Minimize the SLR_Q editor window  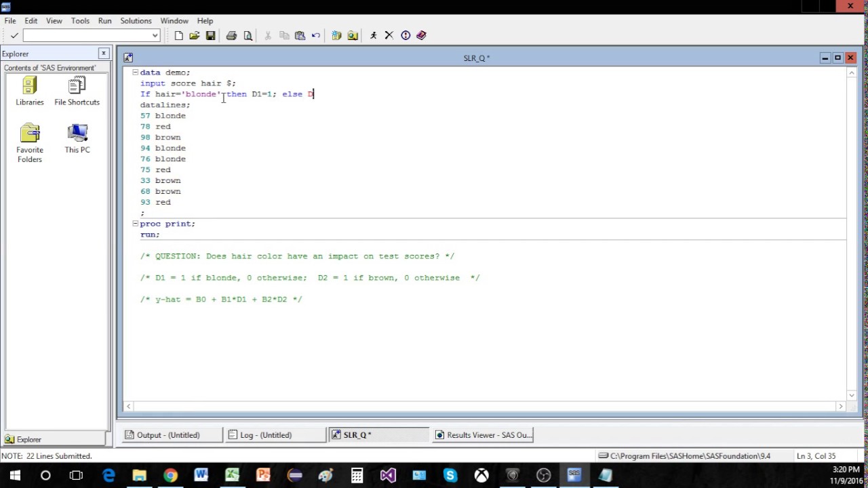point(825,58)
